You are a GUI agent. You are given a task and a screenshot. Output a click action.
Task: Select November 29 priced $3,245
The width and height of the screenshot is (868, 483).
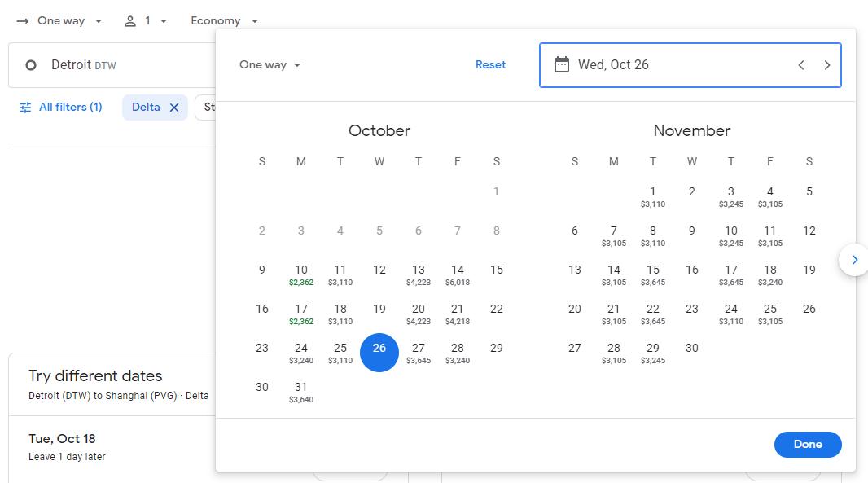click(653, 353)
